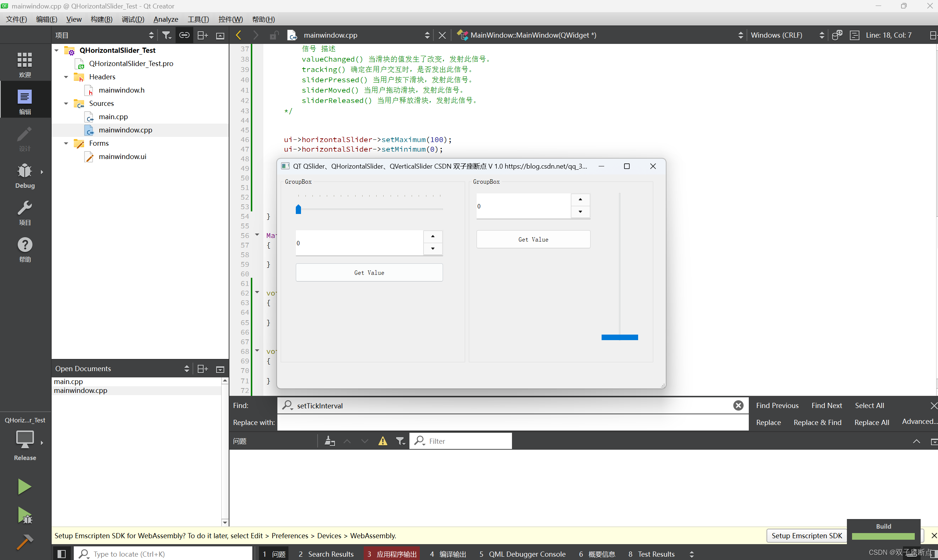Click the filter icon in issues panel
The height and width of the screenshot is (560, 938).
coord(400,441)
